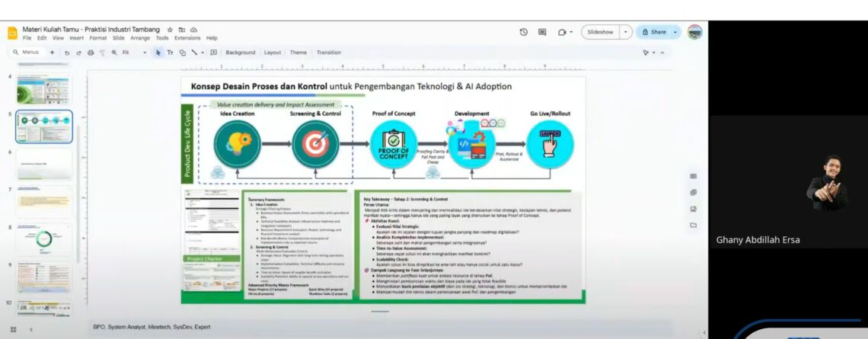
Task: Open version history clock icon
Action: [x=524, y=32]
